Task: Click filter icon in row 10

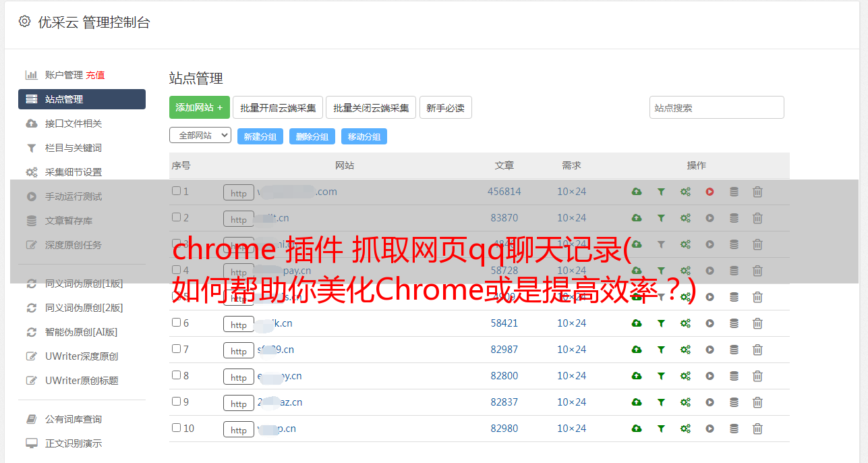Action: [661, 429]
